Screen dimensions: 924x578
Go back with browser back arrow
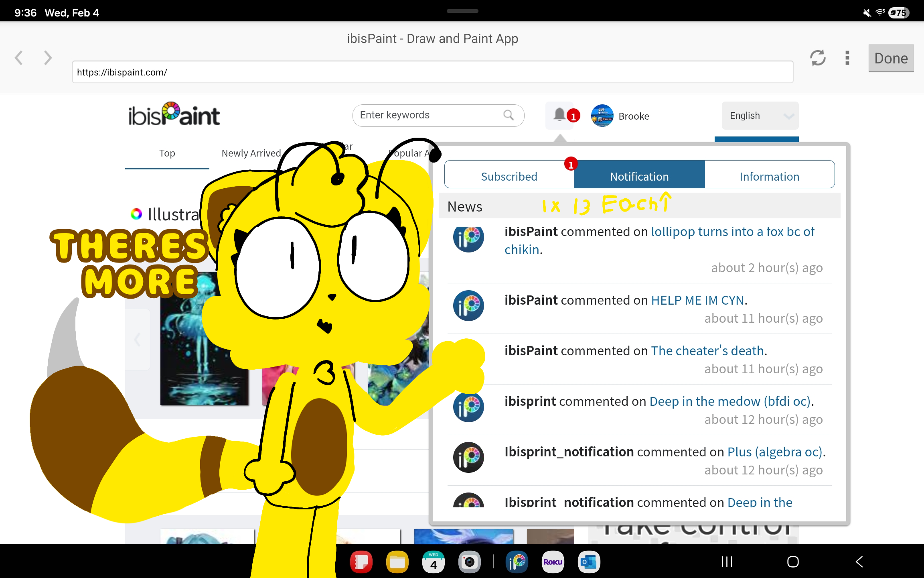[18, 58]
